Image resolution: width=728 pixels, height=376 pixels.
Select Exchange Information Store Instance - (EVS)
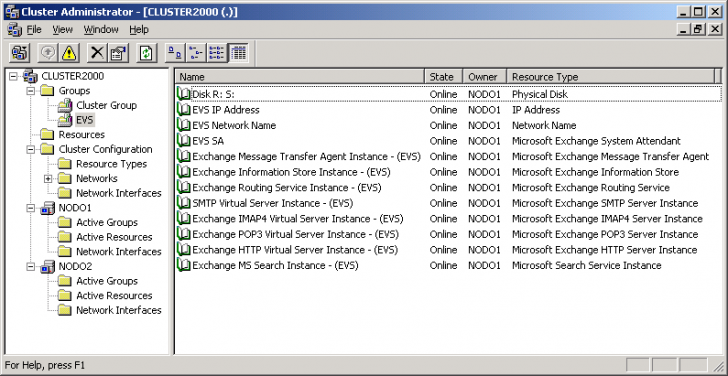(292, 172)
